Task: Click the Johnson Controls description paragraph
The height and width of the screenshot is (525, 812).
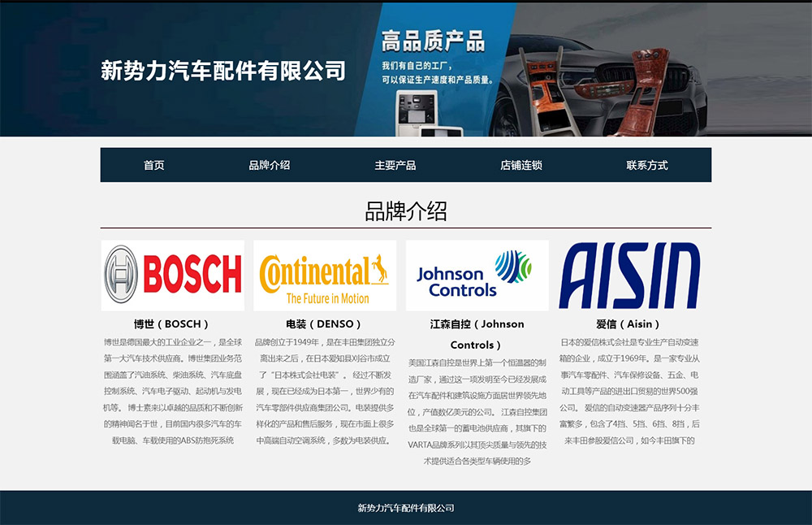Action: (477, 411)
